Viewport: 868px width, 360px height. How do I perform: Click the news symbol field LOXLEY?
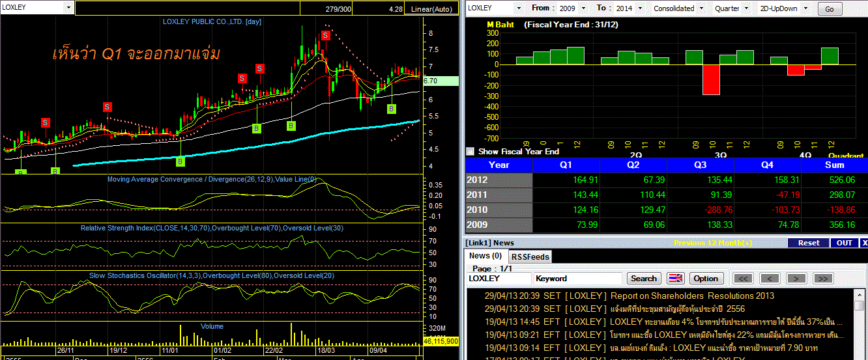click(x=499, y=278)
